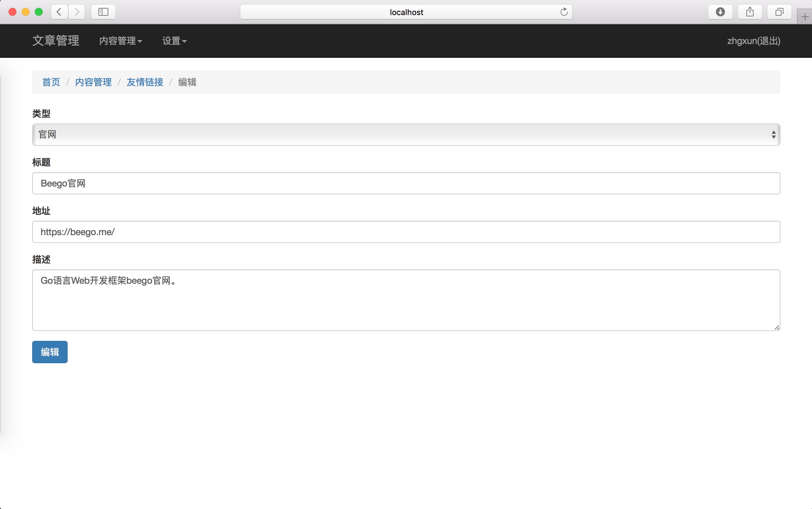812x509 pixels.
Task: Show all tabs overview icon
Action: 779,12
